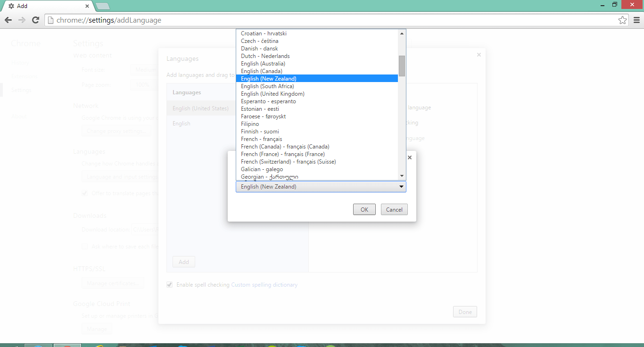Open the Settings item in the left sidebar

pos(21,90)
